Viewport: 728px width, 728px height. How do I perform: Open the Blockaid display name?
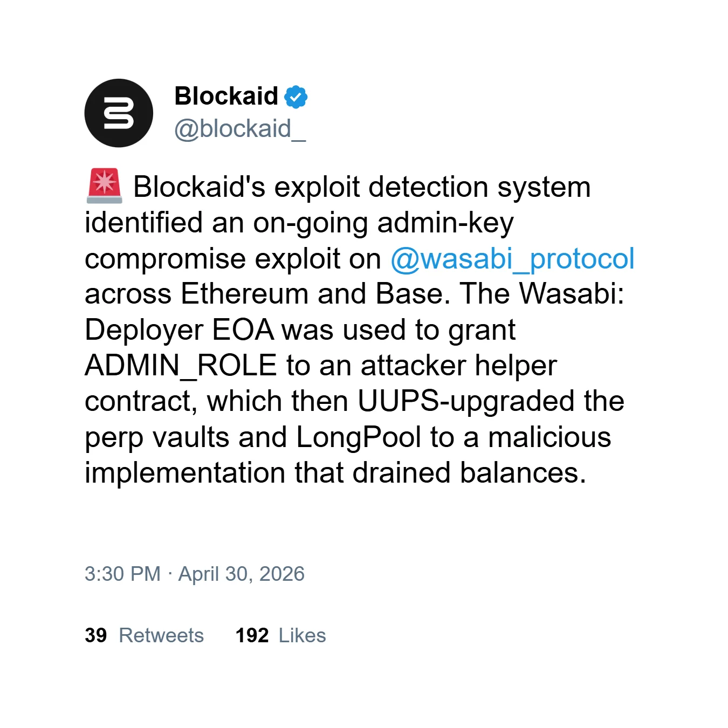tap(226, 97)
